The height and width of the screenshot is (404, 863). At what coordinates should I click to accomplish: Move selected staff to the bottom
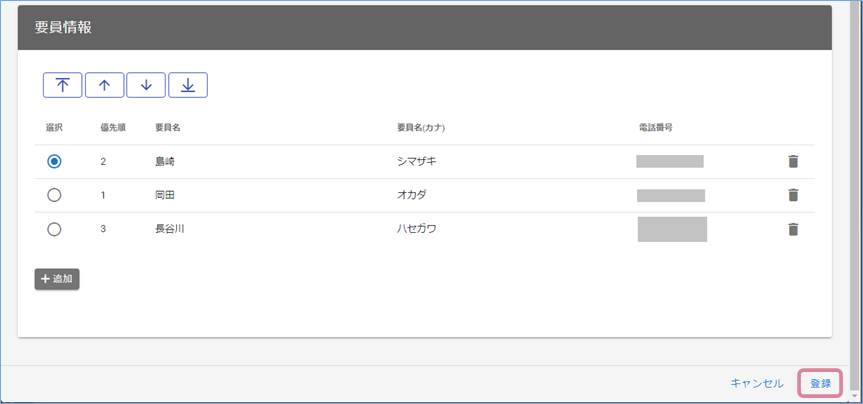click(x=188, y=85)
